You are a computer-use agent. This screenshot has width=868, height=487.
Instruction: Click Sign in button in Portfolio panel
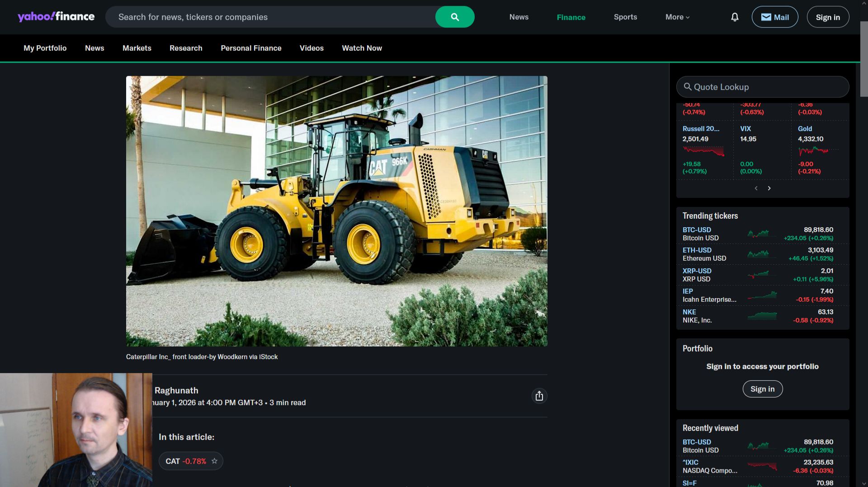(x=762, y=389)
